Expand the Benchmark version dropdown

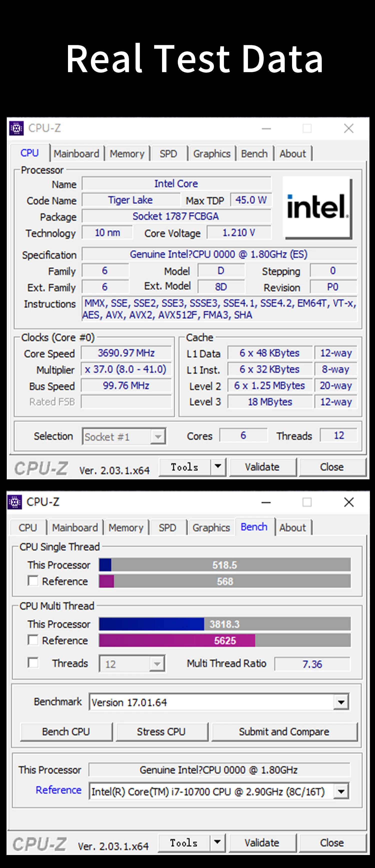pyautogui.click(x=341, y=702)
